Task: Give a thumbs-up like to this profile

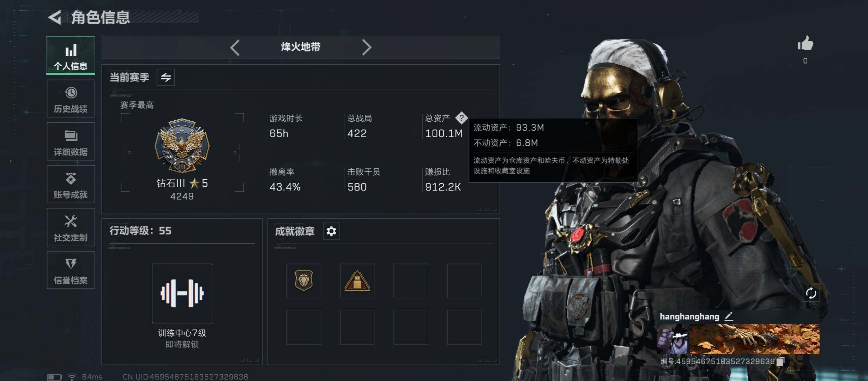Action: click(x=805, y=44)
